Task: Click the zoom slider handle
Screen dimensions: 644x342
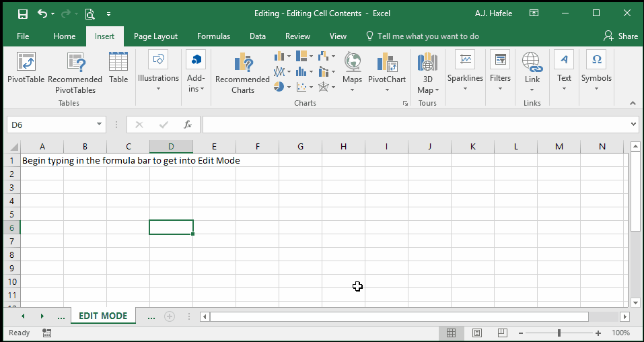Action: (559, 333)
